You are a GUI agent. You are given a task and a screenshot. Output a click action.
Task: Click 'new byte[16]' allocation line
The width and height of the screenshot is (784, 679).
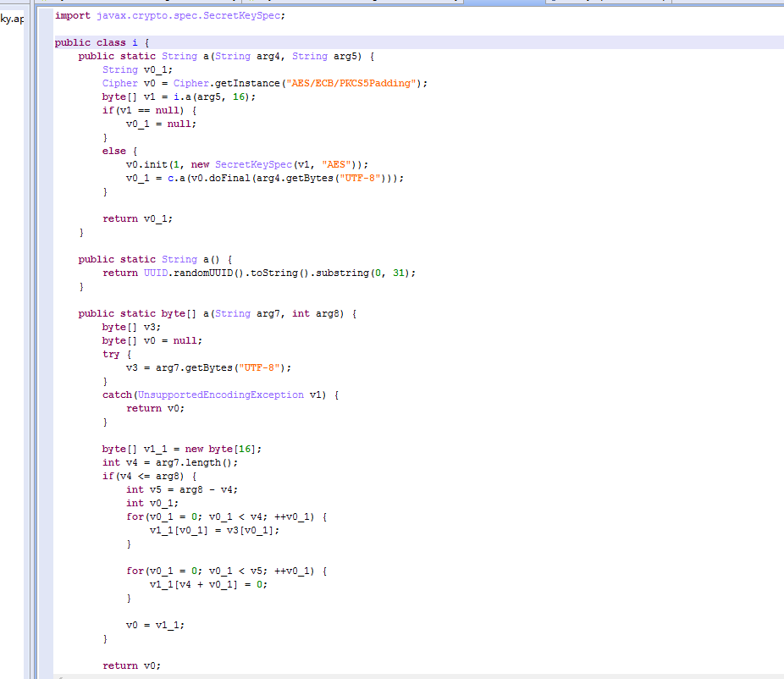tap(182, 449)
